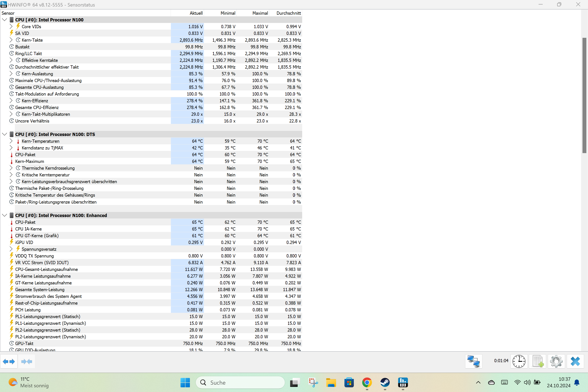This screenshot has height=392, width=588.
Task: Collapse the Intel Processor N100: Enhanced group
Action: [x=4, y=215]
